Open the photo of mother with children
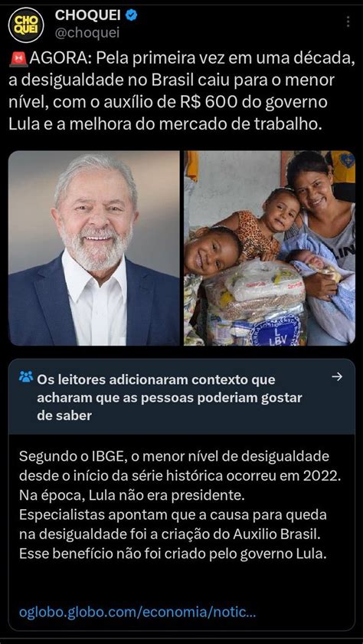The width and height of the screenshot is (363, 644). 270,248
